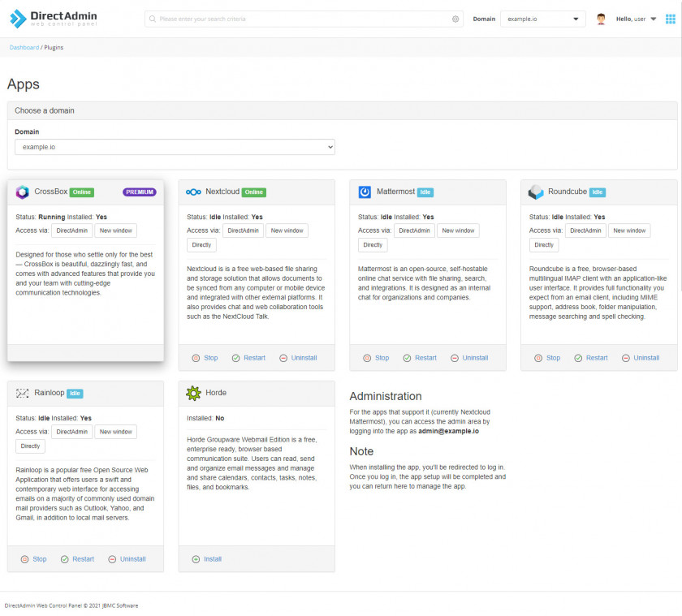Click the Restart link for Mattermost
The width and height of the screenshot is (682, 616).
[425, 358]
